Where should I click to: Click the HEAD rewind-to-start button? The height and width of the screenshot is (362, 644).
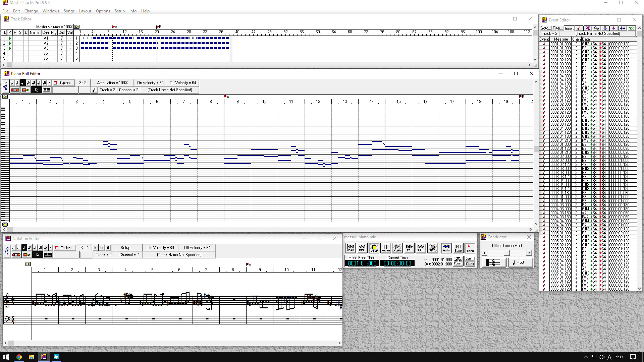[351, 248]
